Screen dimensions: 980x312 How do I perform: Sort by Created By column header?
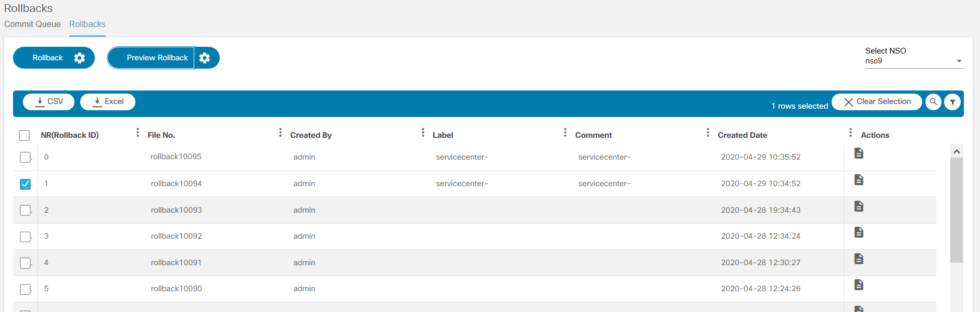tap(311, 135)
